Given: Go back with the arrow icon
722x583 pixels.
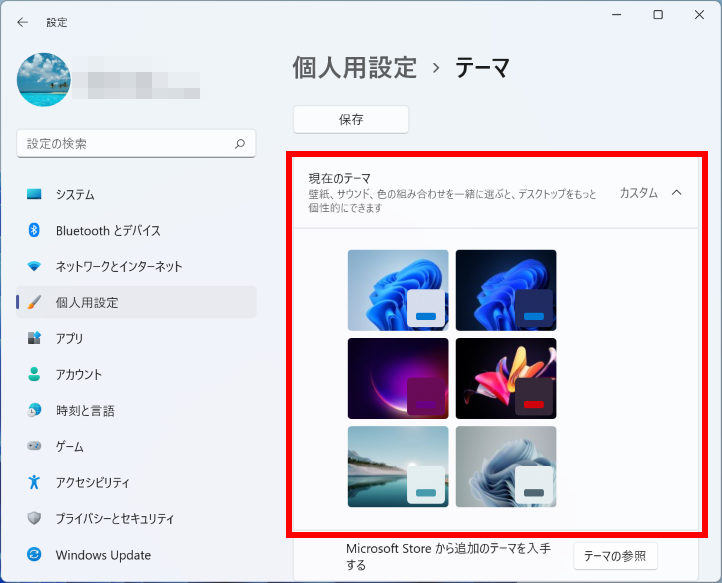Looking at the screenshot, I should click(23, 22).
